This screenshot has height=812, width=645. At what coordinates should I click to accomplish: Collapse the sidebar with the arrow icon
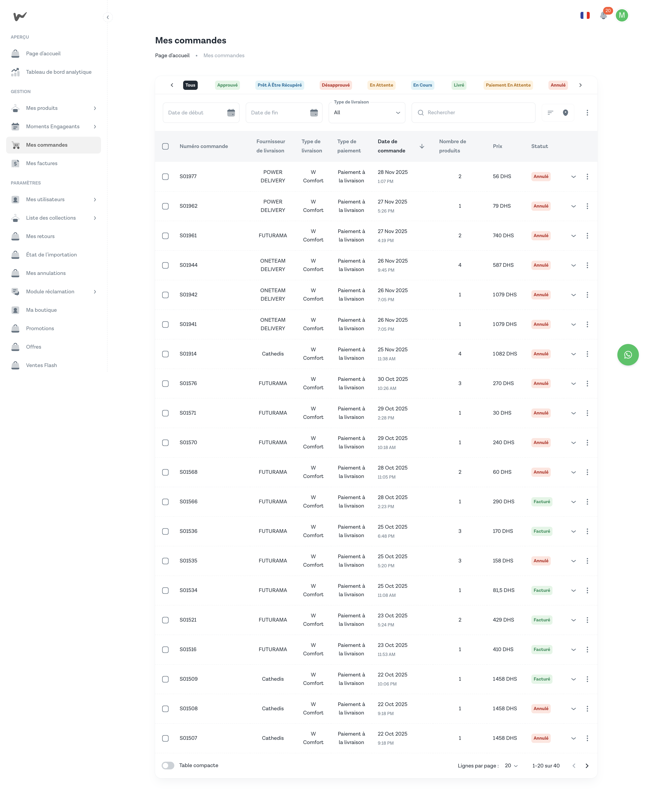(108, 17)
